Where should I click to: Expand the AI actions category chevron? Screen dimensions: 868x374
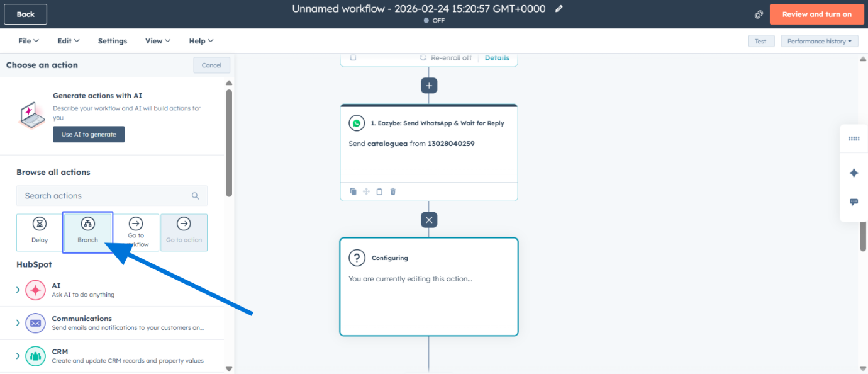tap(18, 290)
